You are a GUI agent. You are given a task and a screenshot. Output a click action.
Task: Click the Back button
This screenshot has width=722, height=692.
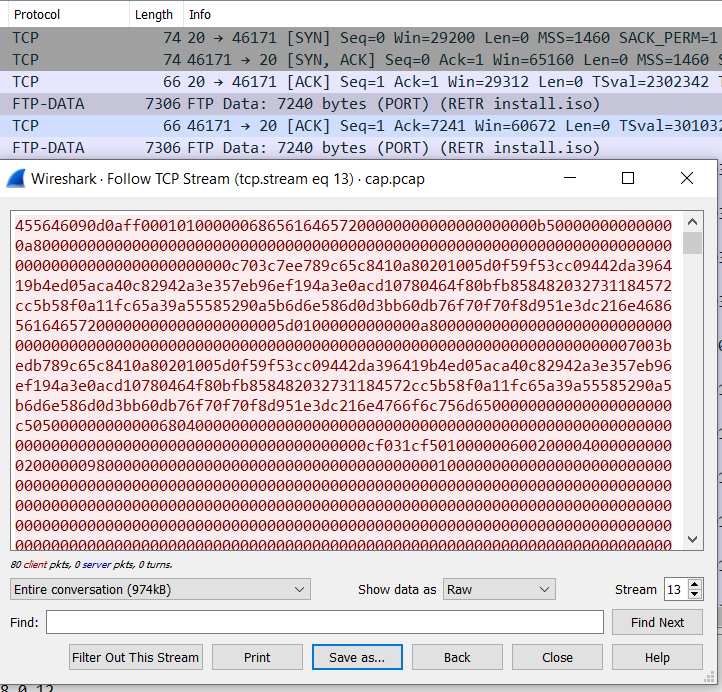coord(457,657)
